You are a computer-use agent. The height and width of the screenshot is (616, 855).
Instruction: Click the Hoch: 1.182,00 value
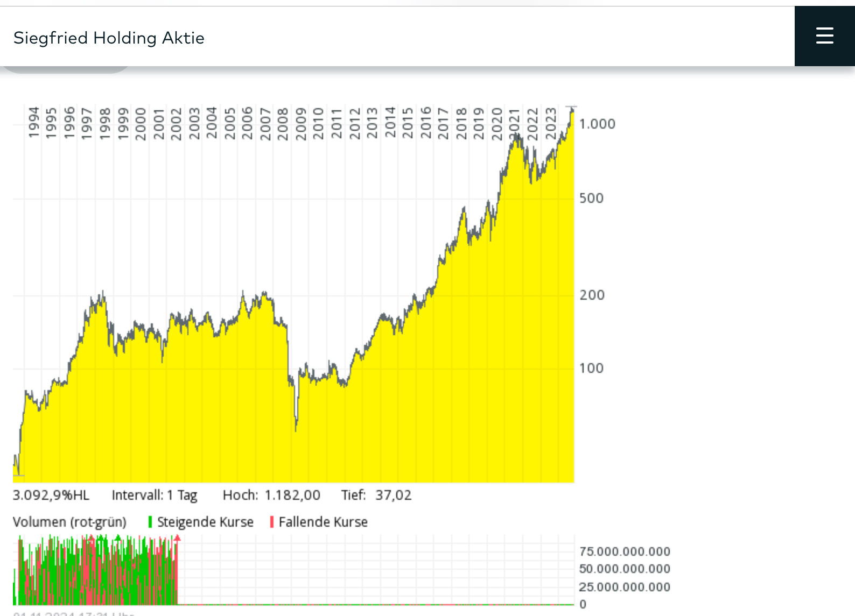point(271,495)
